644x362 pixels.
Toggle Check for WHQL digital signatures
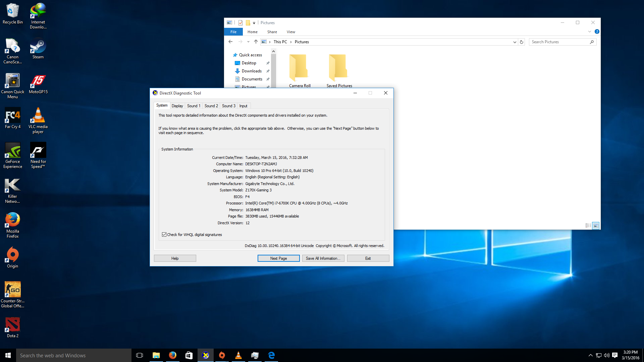coord(164,235)
